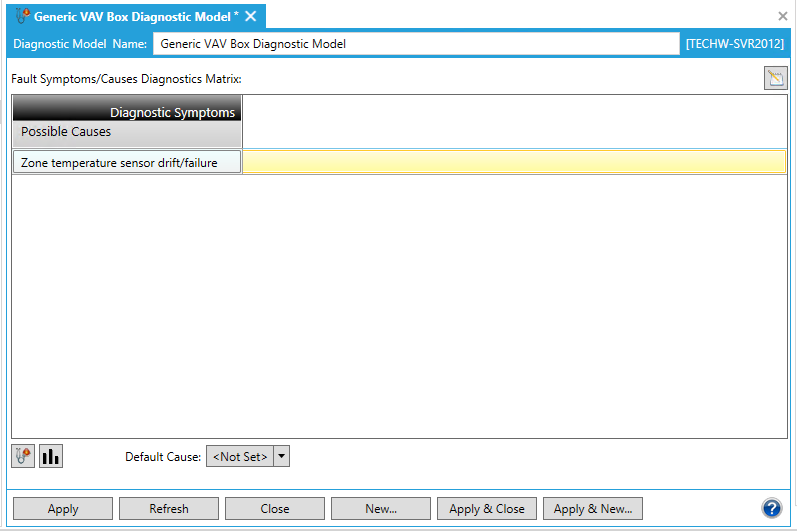797x531 pixels.
Task: Click the Refresh button
Action: tap(169, 508)
